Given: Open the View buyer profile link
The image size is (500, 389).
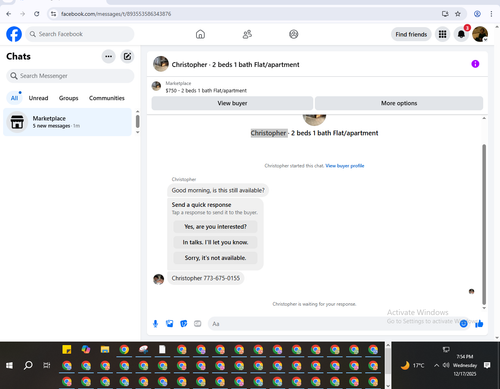Looking at the screenshot, I should pos(345,166).
